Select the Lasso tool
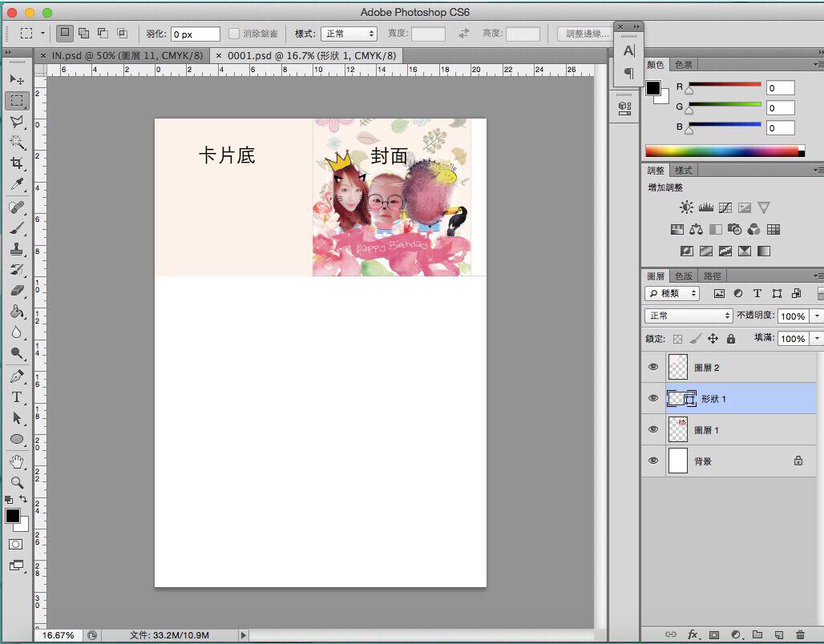The width and height of the screenshot is (824, 644). [x=17, y=122]
